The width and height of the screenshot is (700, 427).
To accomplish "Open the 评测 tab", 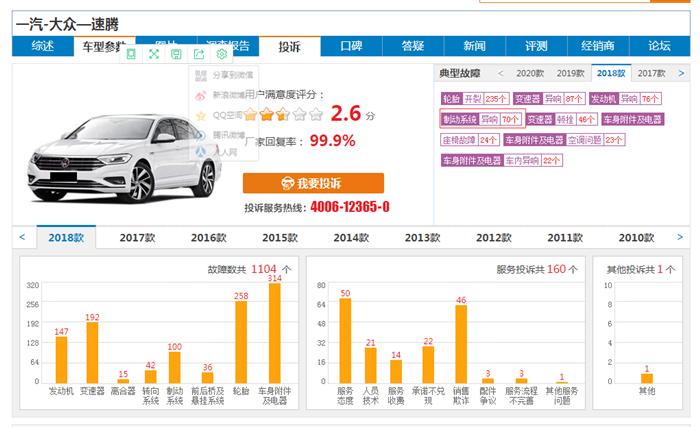I will [536, 46].
